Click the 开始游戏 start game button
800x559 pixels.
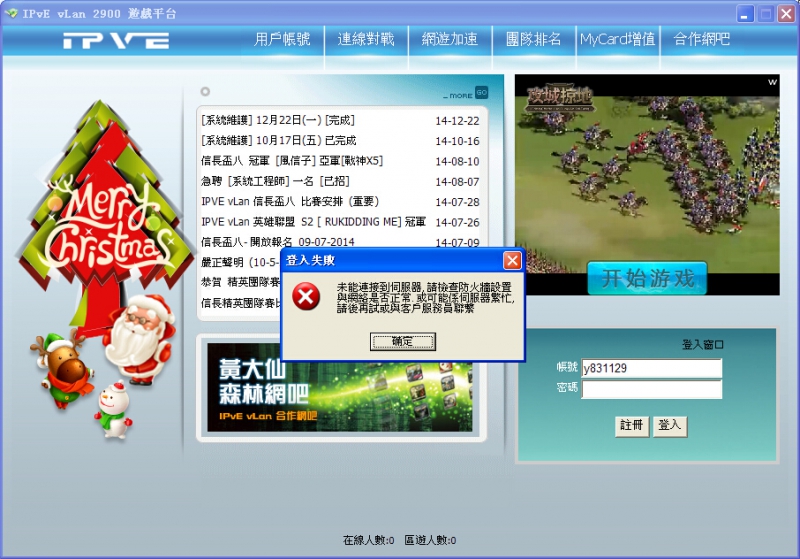(647, 278)
